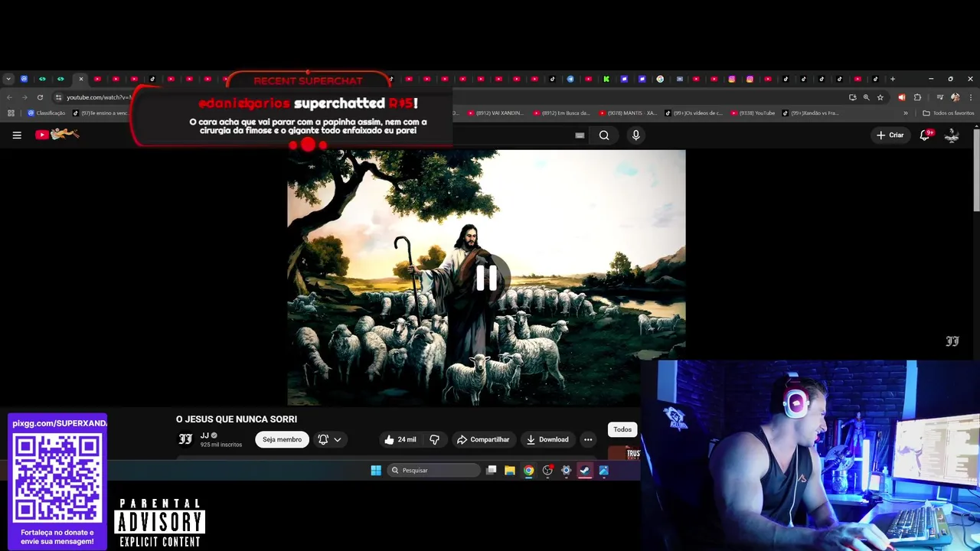Go back in Chrome navigation
The height and width of the screenshot is (551, 980).
coord(9,97)
